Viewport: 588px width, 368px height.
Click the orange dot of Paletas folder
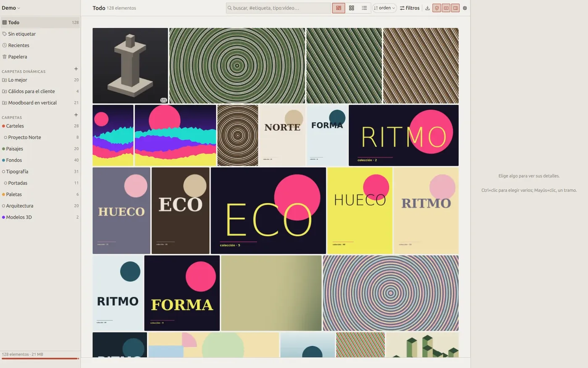[x=3, y=194]
